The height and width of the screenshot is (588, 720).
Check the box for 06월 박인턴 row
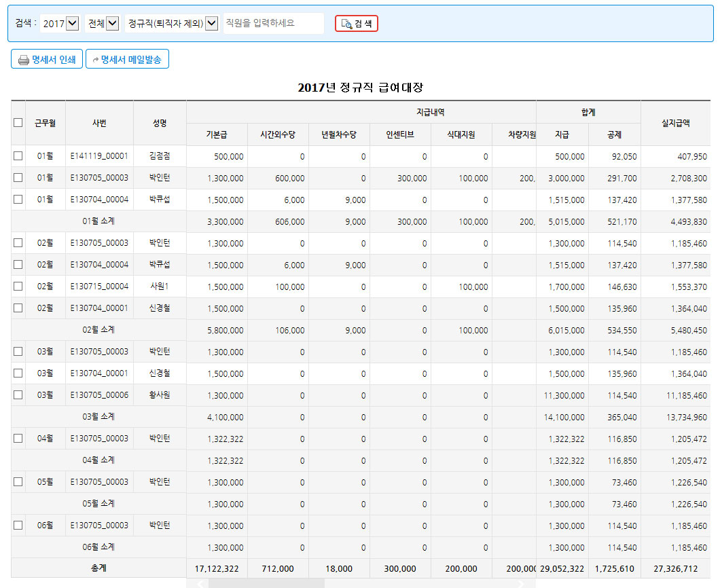18,525
